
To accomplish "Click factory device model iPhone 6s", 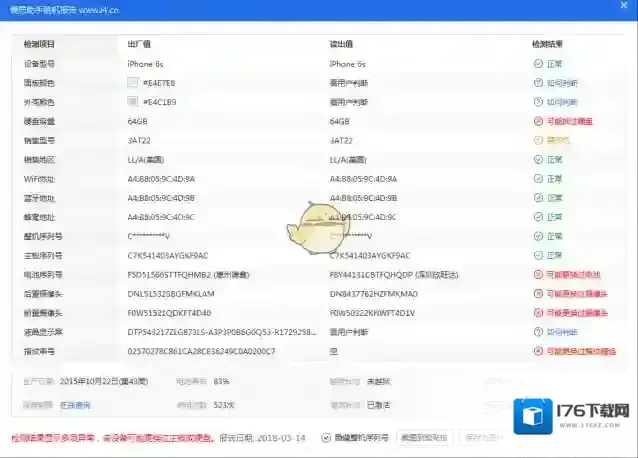I will tap(145, 64).
